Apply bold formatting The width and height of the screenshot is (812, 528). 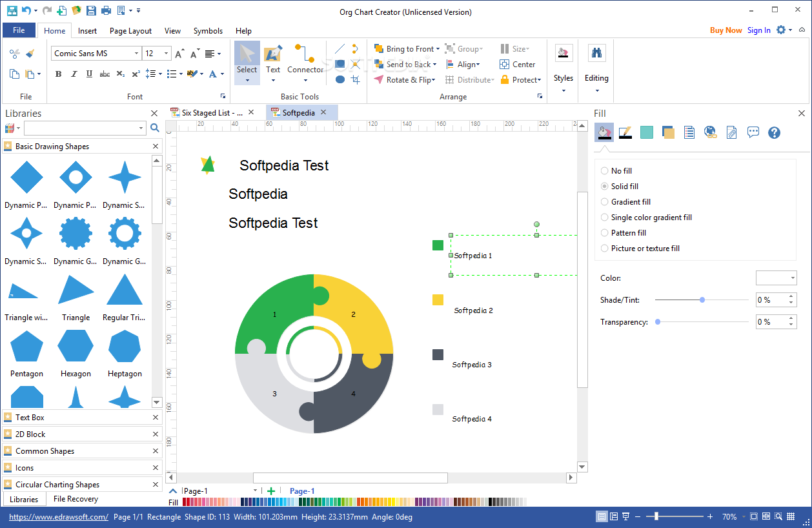pos(58,74)
